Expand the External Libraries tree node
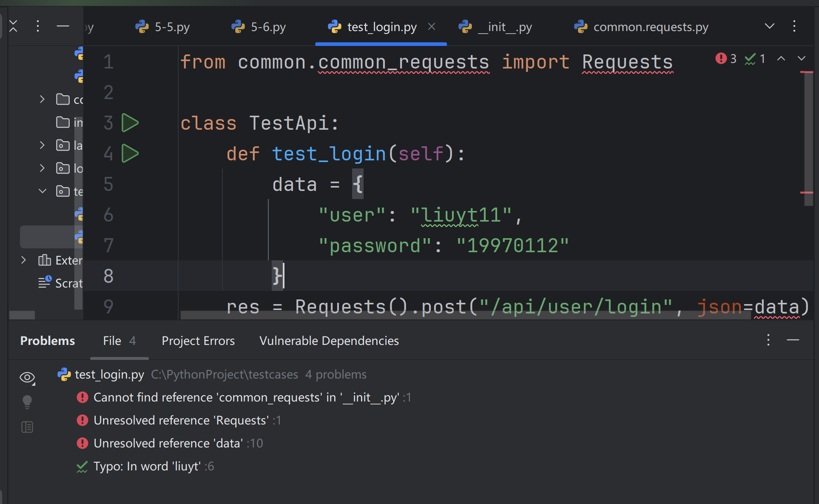Screen dimensions: 819x504 (x=24, y=260)
